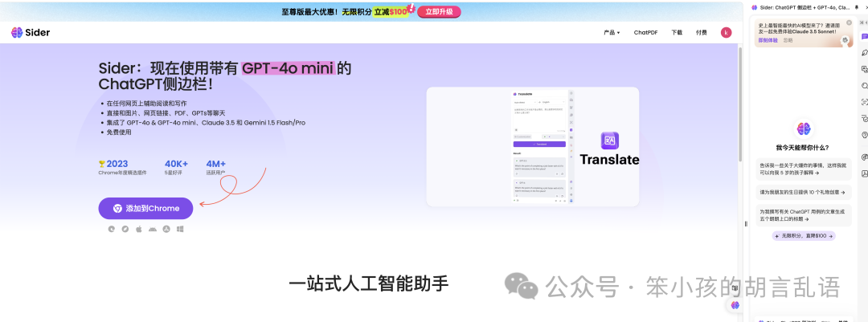Click the round icon between Android and Windows

(x=166, y=229)
